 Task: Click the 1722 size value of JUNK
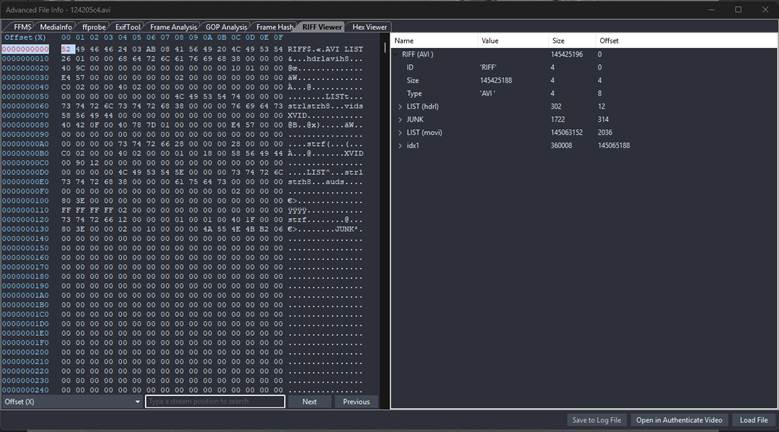[557, 120]
